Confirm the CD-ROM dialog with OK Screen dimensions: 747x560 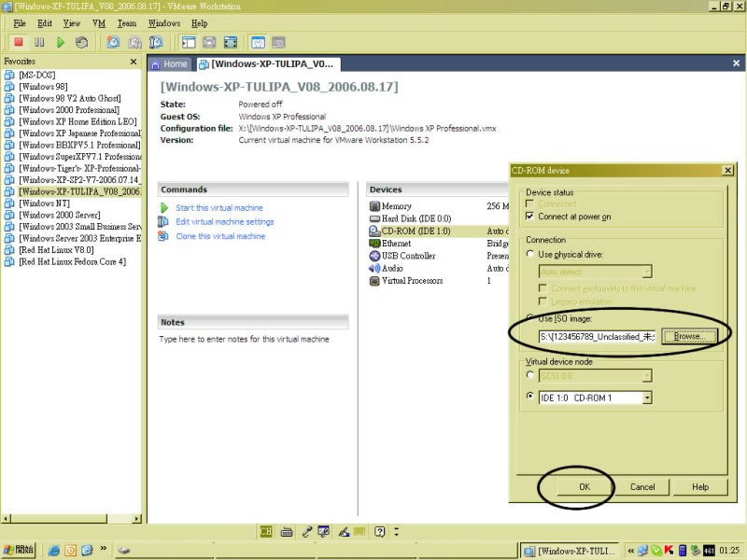point(585,486)
